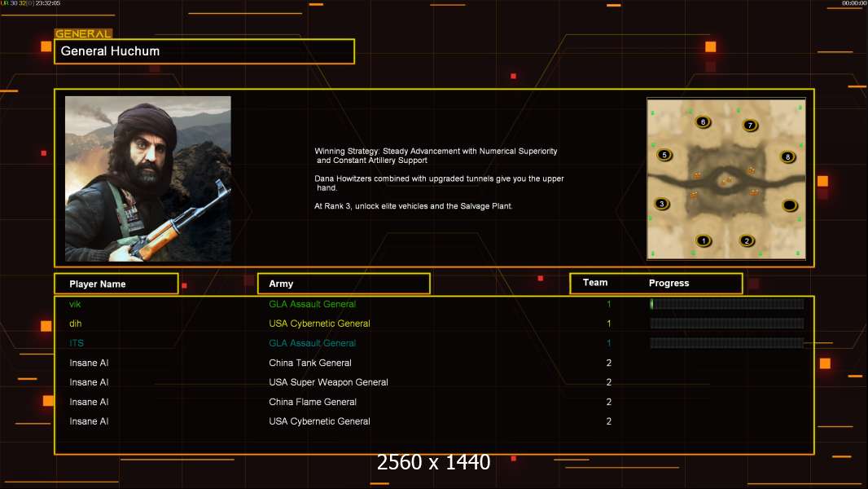
Task: Click vik's loading progress bar
Action: [x=727, y=303]
